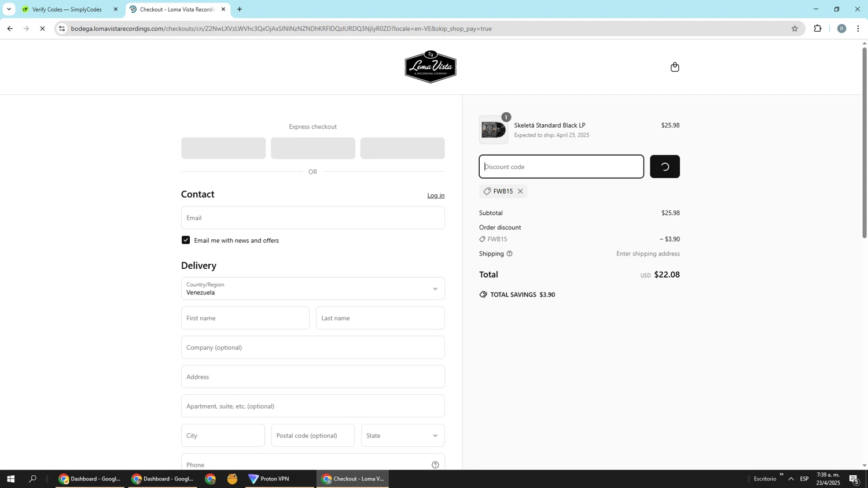Open the browser extensions puzzle icon

pyautogui.click(x=818, y=28)
